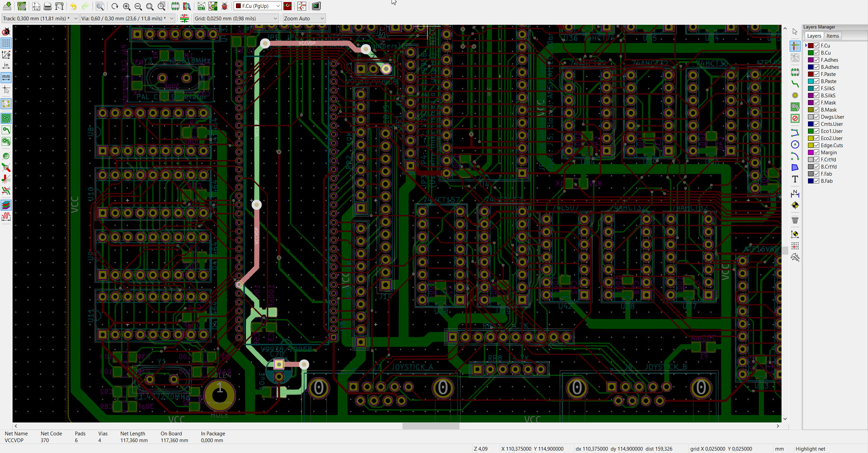Viewport: 868px width, 453px height.
Task: Open the Zoom Auto dropdown
Action: (x=304, y=18)
